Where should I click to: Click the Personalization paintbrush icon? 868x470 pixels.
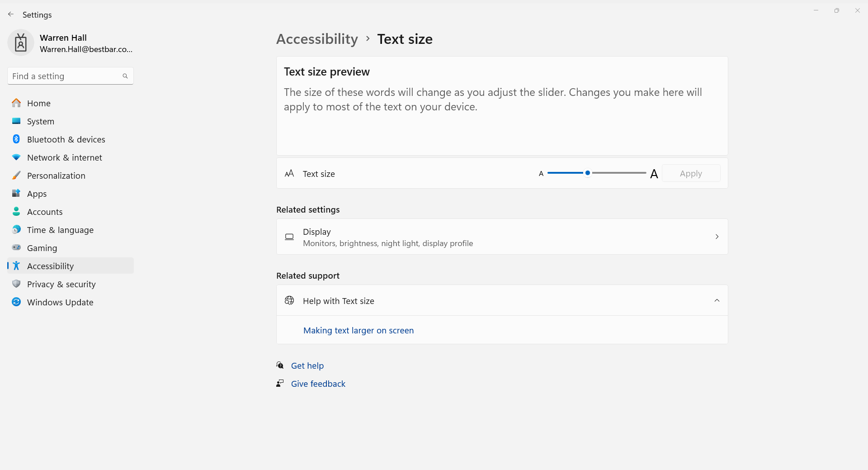(x=16, y=176)
